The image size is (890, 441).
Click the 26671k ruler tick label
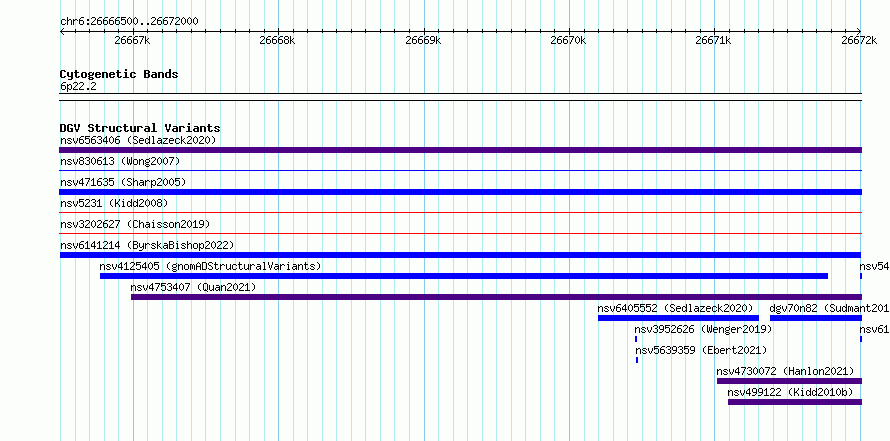tap(714, 40)
